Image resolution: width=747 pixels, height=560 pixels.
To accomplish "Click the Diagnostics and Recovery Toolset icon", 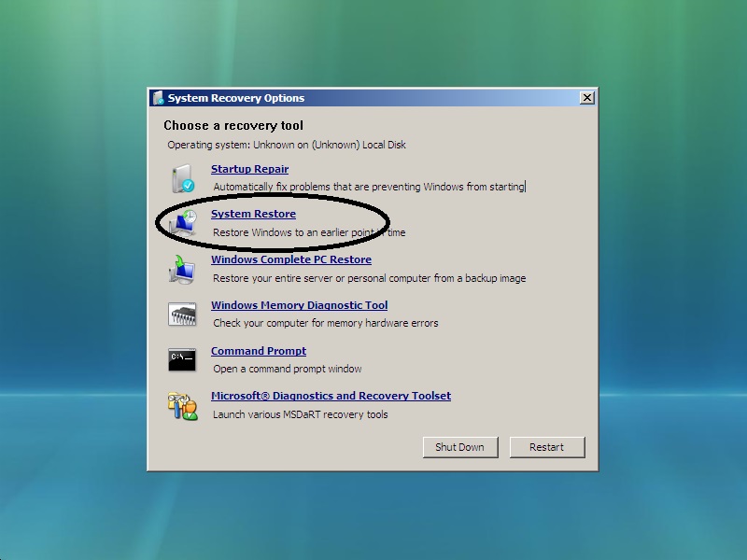I will coord(182,406).
